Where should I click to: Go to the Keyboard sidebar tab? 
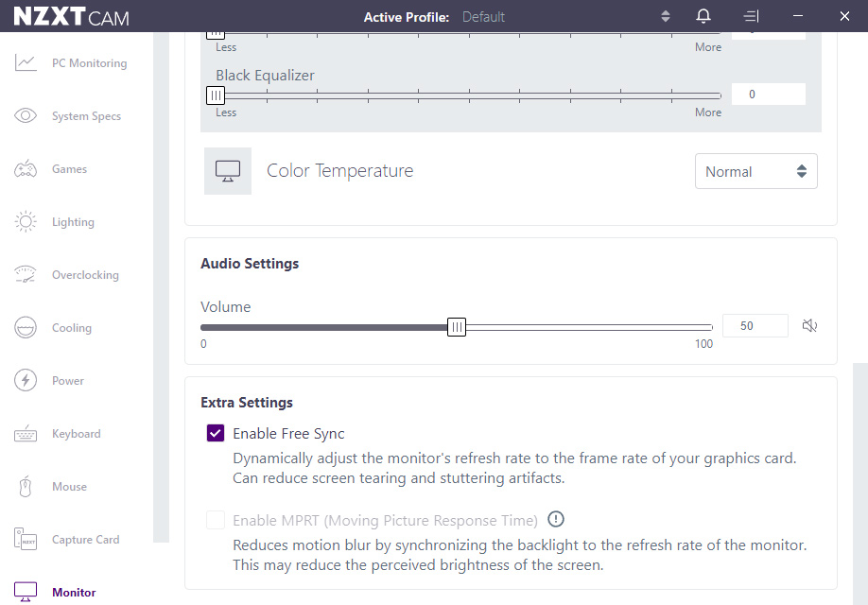point(76,434)
